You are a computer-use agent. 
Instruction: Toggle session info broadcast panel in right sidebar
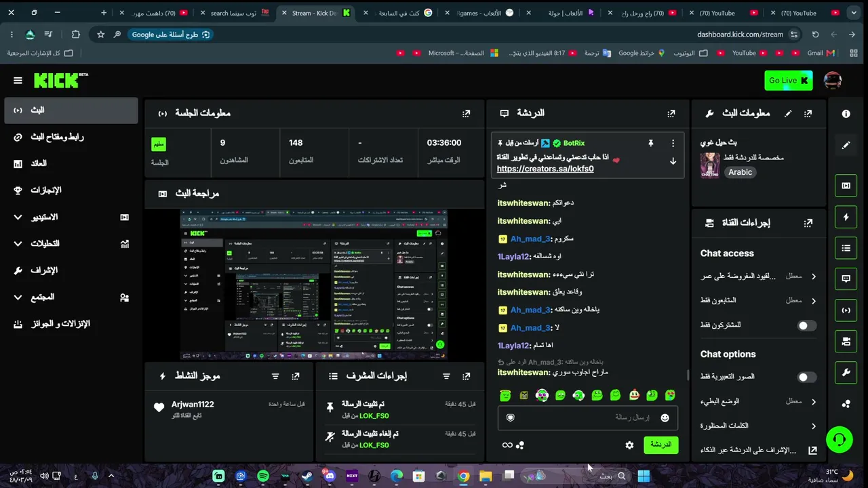tap(846, 310)
